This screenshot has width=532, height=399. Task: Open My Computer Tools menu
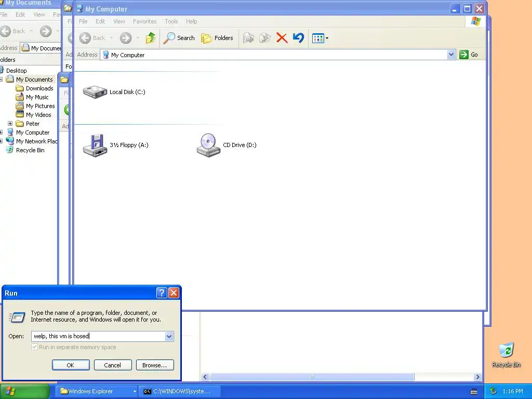point(171,21)
